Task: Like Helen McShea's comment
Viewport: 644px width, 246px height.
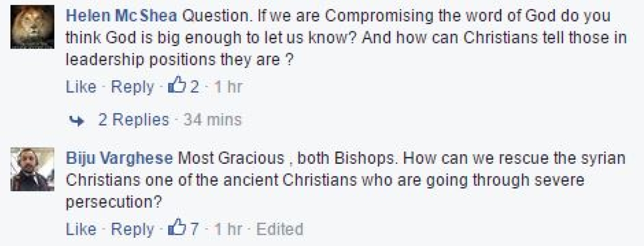Action: tap(81, 87)
